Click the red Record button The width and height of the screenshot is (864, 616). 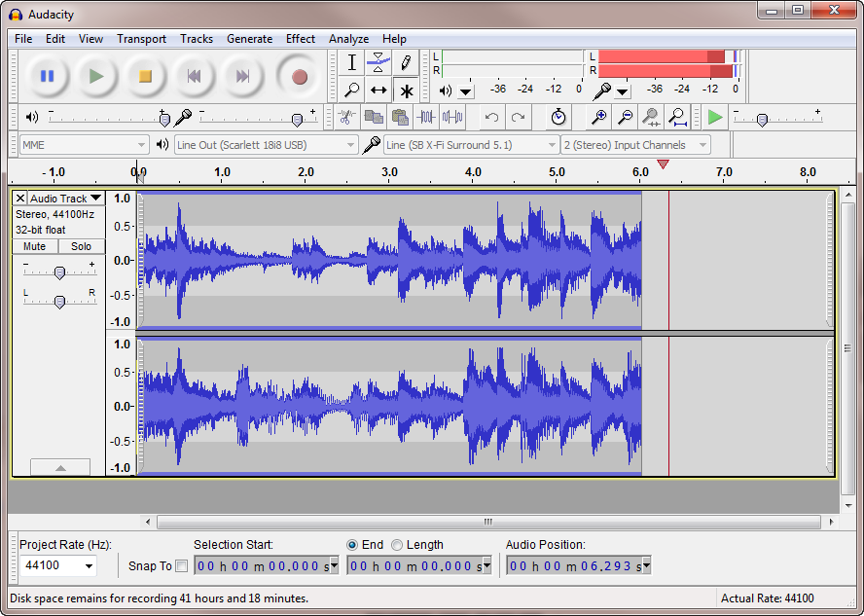300,76
